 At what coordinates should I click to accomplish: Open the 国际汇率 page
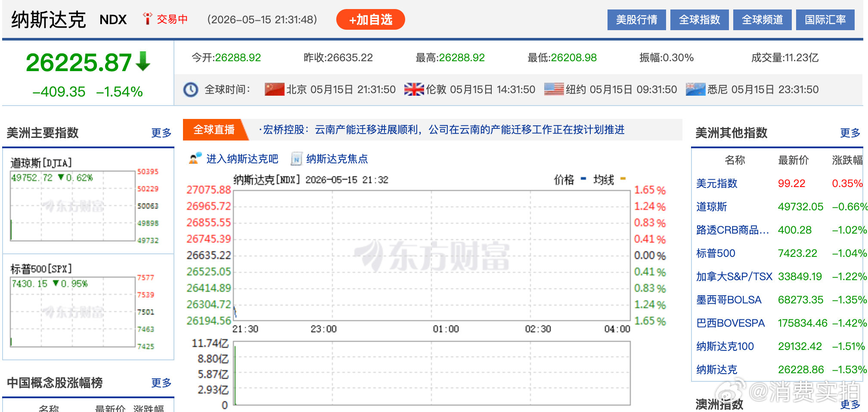click(x=825, y=20)
